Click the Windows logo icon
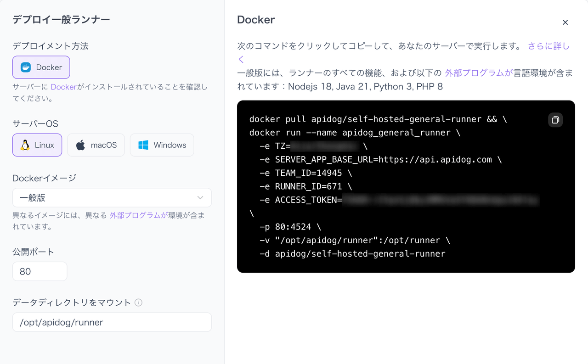Viewport: 588px width, 364px height. 143,145
